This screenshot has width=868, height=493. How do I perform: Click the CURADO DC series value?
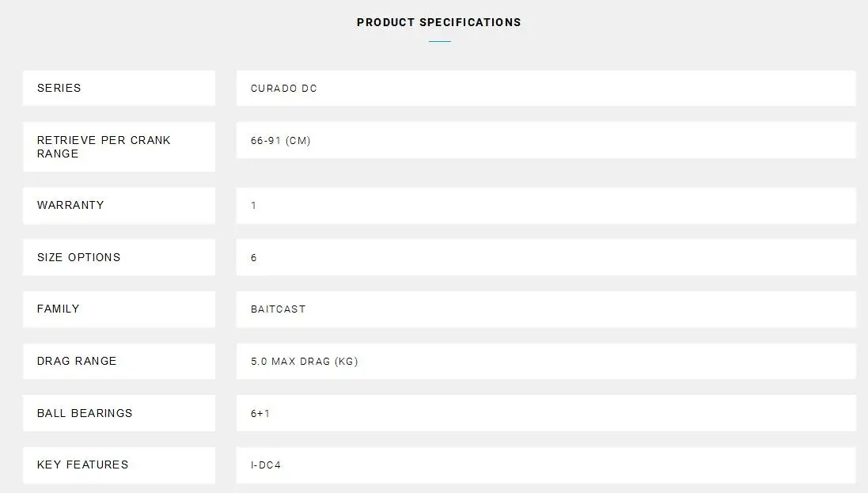point(284,89)
